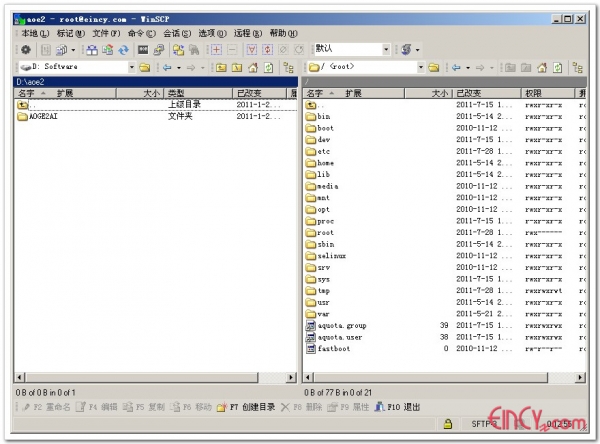Click the local Root Directory icon
The width and height of the screenshot is (600, 444).
click(237, 68)
